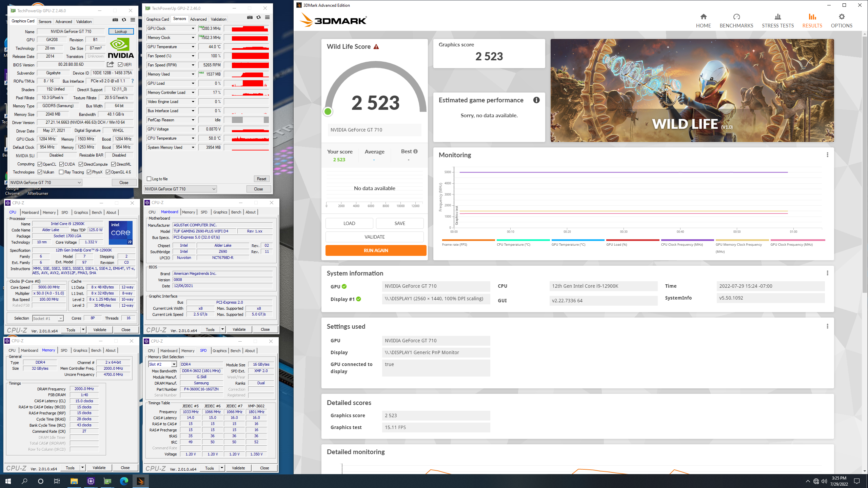
Task: Click the LOAD result button in 3DMark
Action: coord(349,223)
